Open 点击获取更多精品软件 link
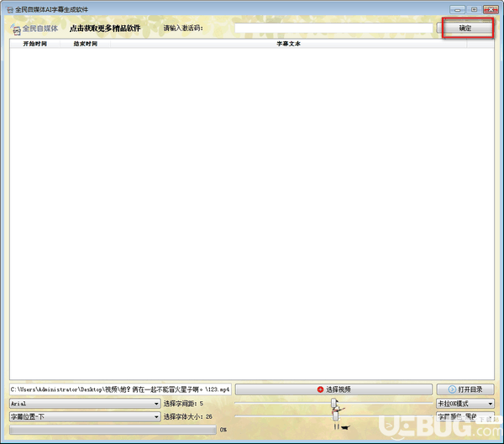This screenshot has height=444, width=504. (105, 29)
